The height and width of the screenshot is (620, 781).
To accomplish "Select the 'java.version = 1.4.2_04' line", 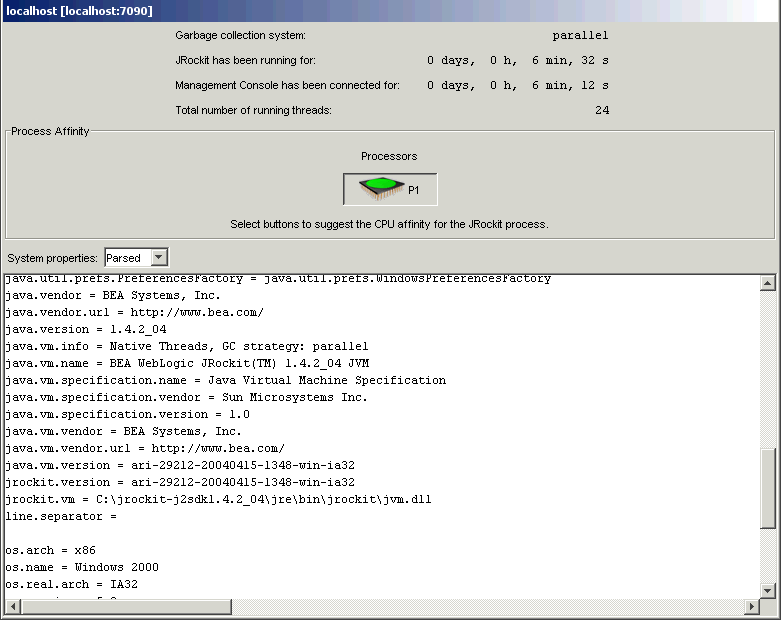I will click(x=86, y=329).
